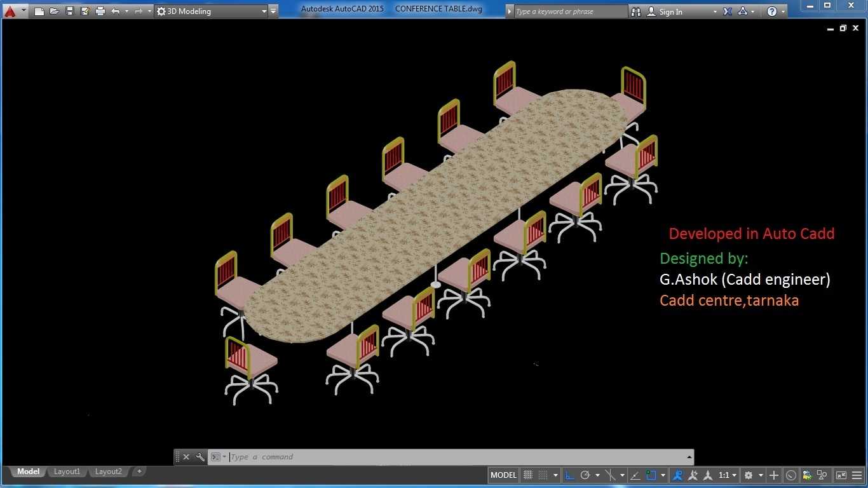The height and width of the screenshot is (488, 868).
Task: Click the Save icon in Quick Access toolbar
Action: click(70, 11)
